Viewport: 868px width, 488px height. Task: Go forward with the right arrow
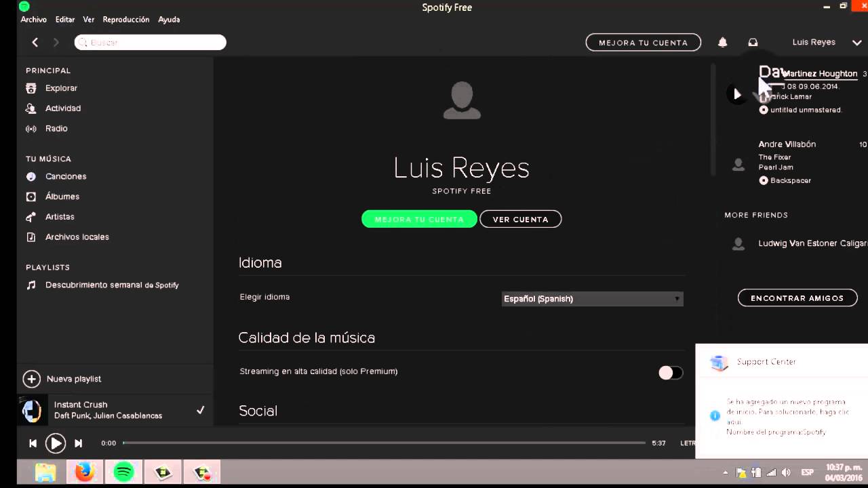pyautogui.click(x=56, y=42)
